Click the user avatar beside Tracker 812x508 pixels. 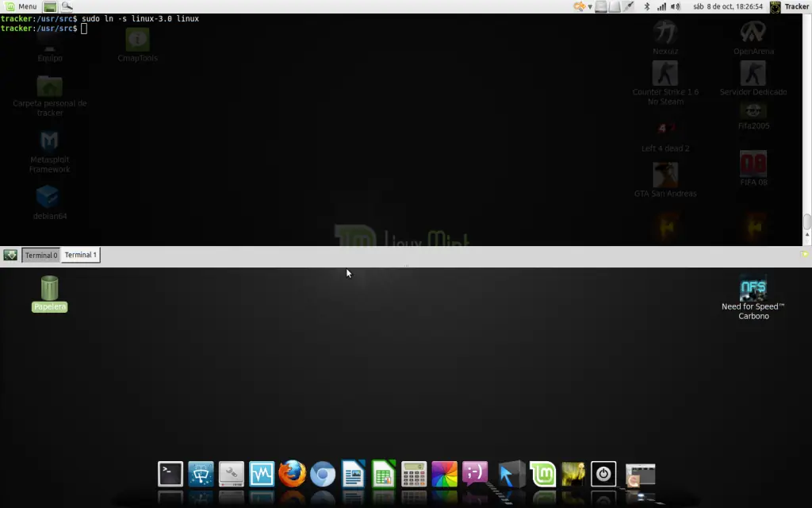click(x=776, y=6)
